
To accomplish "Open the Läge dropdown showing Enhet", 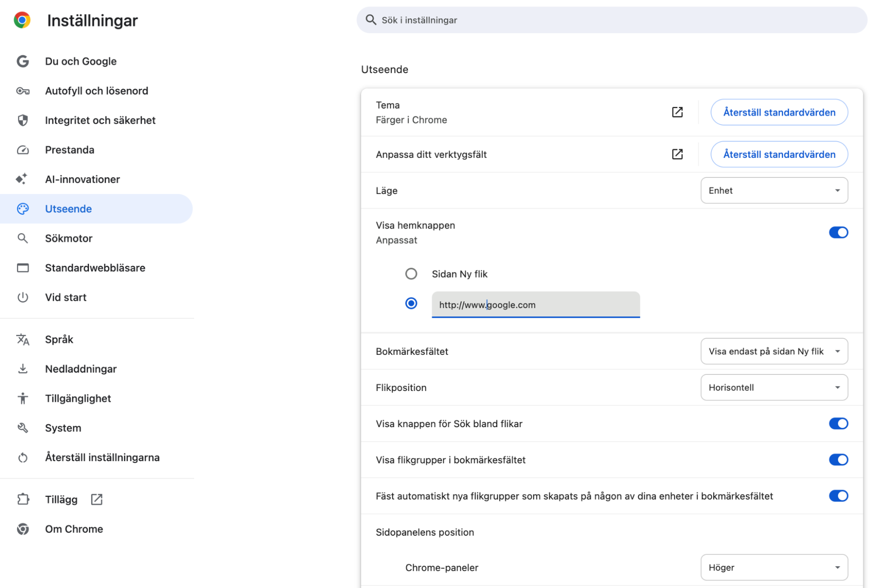I will click(774, 190).
